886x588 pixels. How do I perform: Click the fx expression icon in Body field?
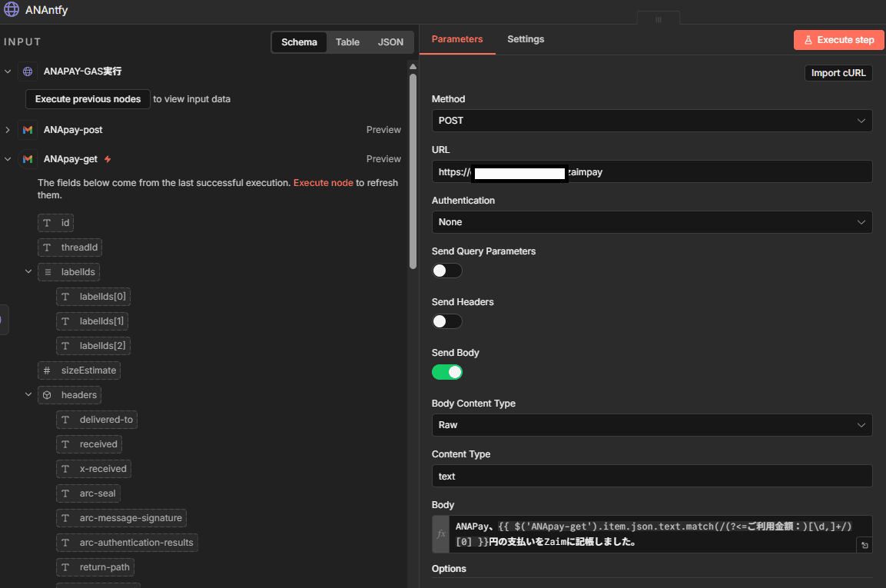pyautogui.click(x=441, y=534)
